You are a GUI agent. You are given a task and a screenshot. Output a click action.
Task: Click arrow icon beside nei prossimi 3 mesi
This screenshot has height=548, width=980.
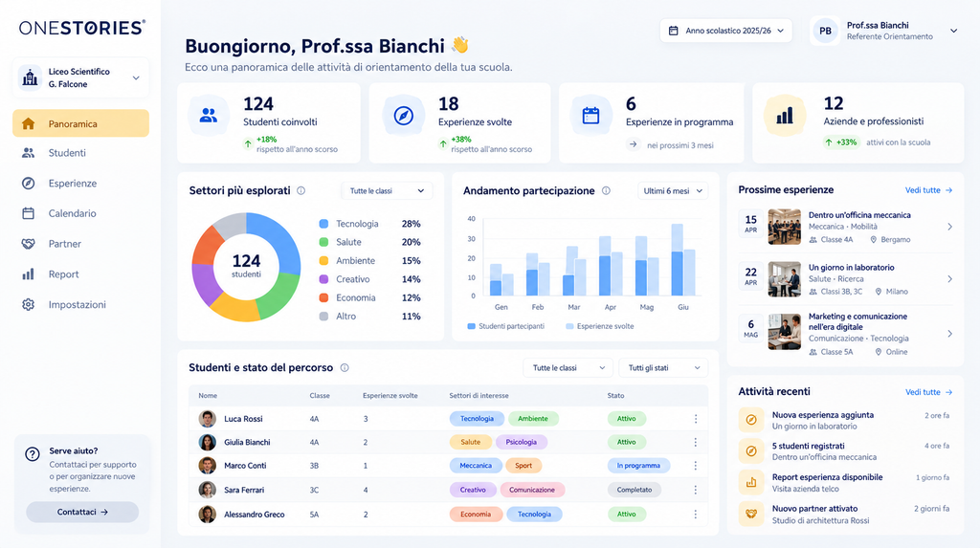point(634,144)
